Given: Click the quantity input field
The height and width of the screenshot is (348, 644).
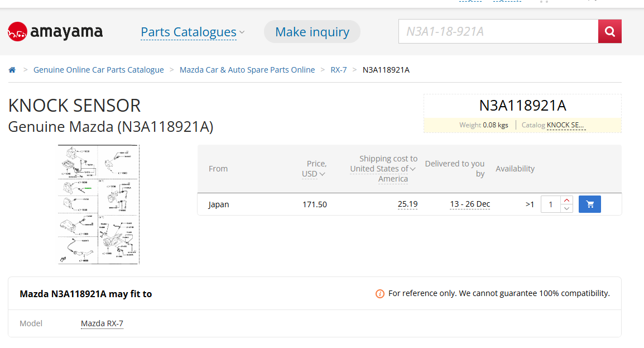Looking at the screenshot, I should pos(551,204).
